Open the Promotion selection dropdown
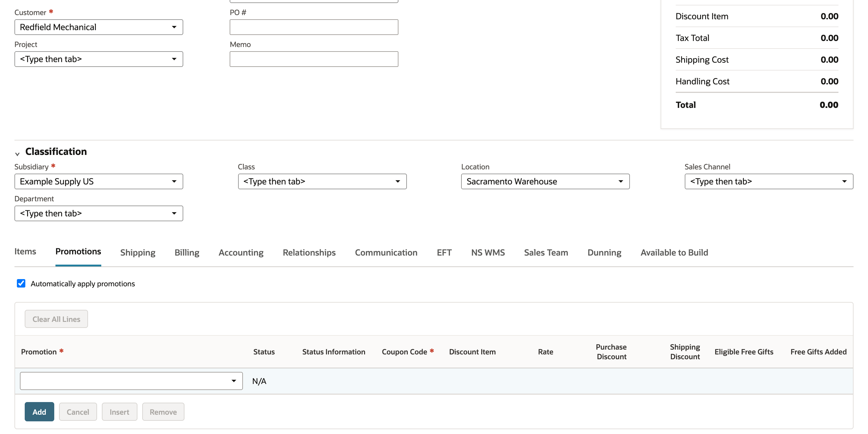 pos(131,381)
